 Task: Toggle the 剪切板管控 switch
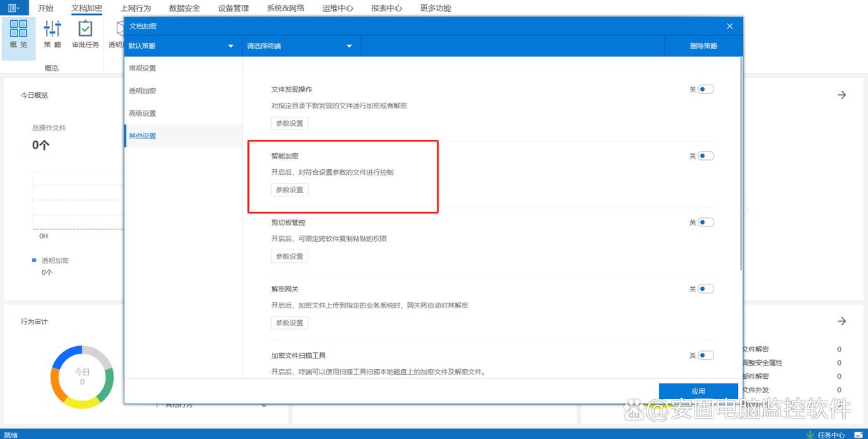[x=705, y=222]
